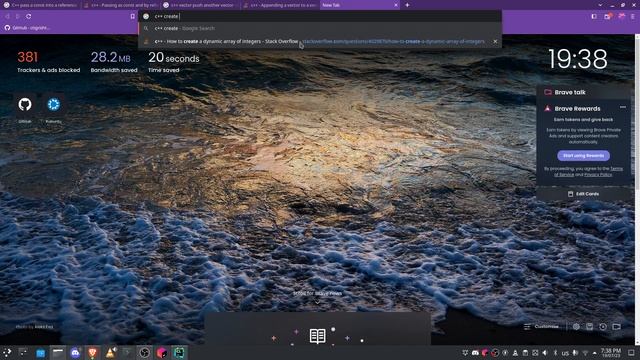Reload the page with the refresh icon

click(x=29, y=16)
